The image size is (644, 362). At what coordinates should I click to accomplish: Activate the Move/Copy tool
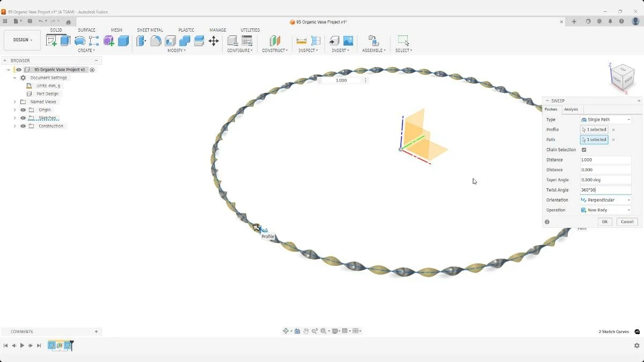[214, 41]
